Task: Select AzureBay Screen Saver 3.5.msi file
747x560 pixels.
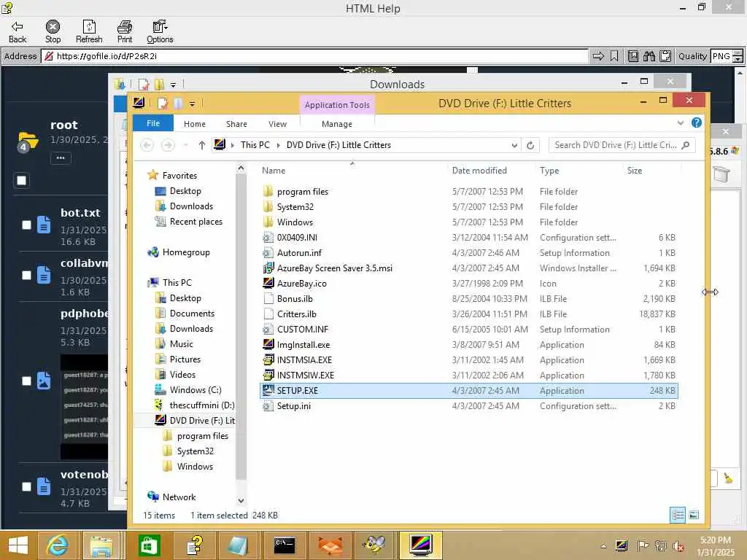Action: [x=334, y=268]
